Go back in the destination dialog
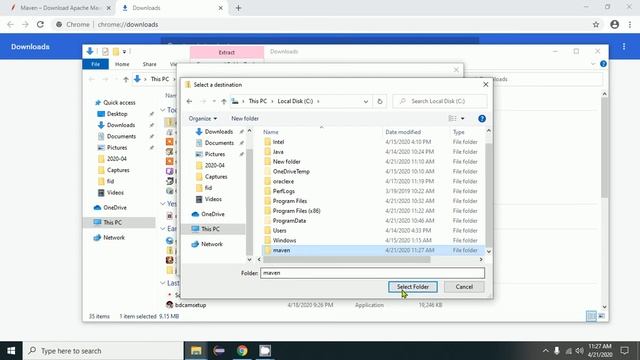Image resolution: width=640 pixels, height=360 pixels. [x=189, y=101]
